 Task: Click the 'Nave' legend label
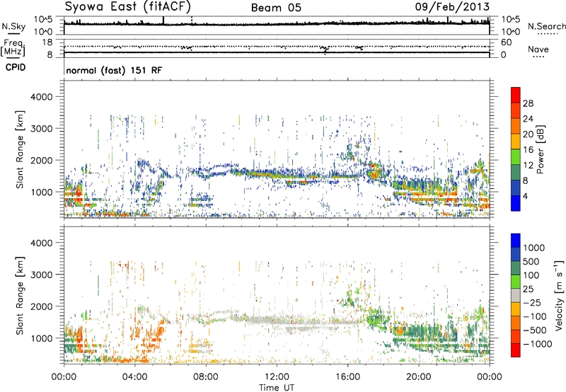538,49
